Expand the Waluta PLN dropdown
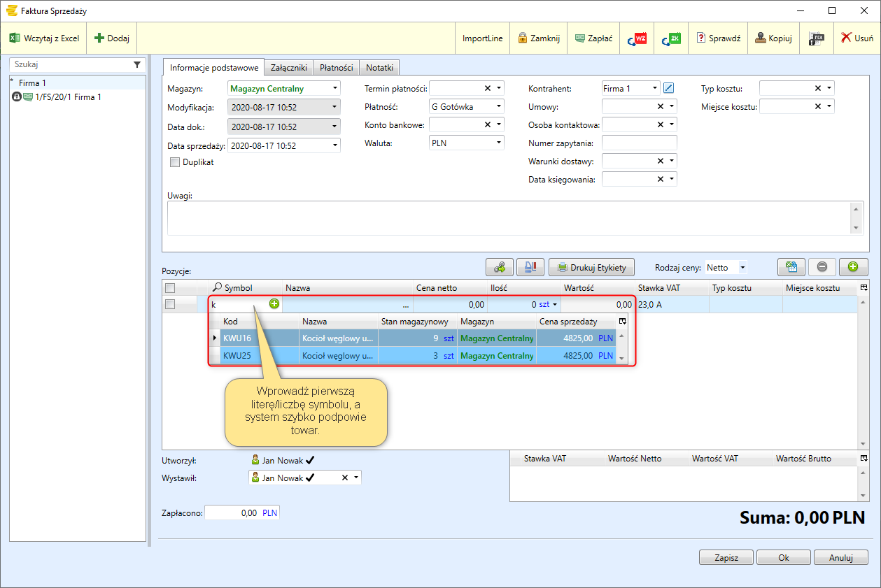This screenshot has width=881, height=588. pyautogui.click(x=498, y=143)
